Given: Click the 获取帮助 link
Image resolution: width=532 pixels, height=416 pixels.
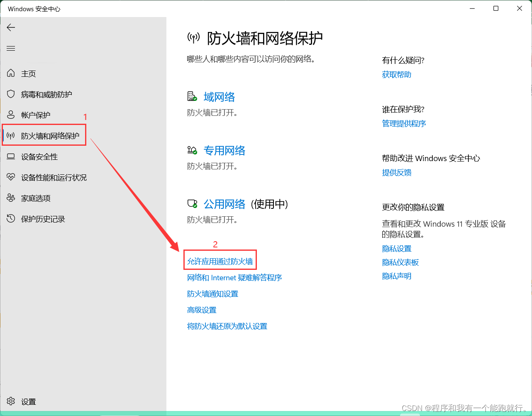Looking at the screenshot, I should point(397,74).
